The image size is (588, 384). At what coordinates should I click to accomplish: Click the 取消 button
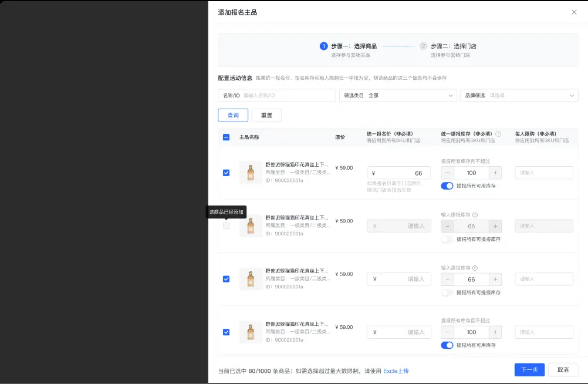(x=563, y=370)
